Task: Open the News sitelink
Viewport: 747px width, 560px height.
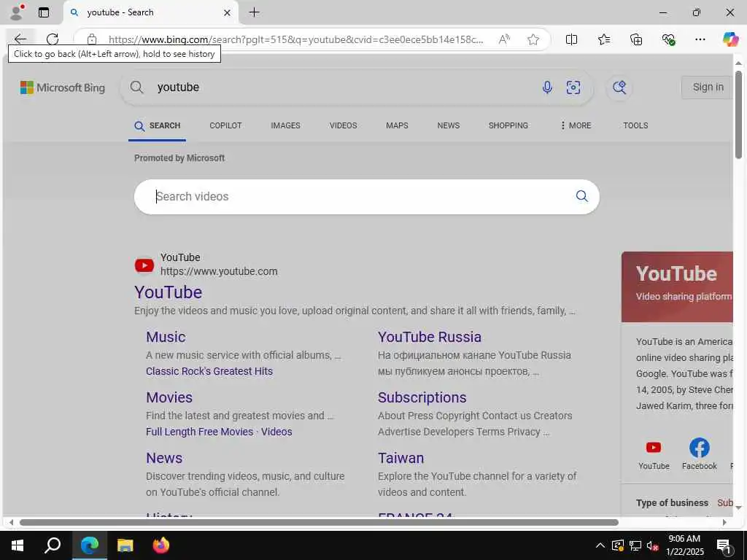Action: pos(164,458)
